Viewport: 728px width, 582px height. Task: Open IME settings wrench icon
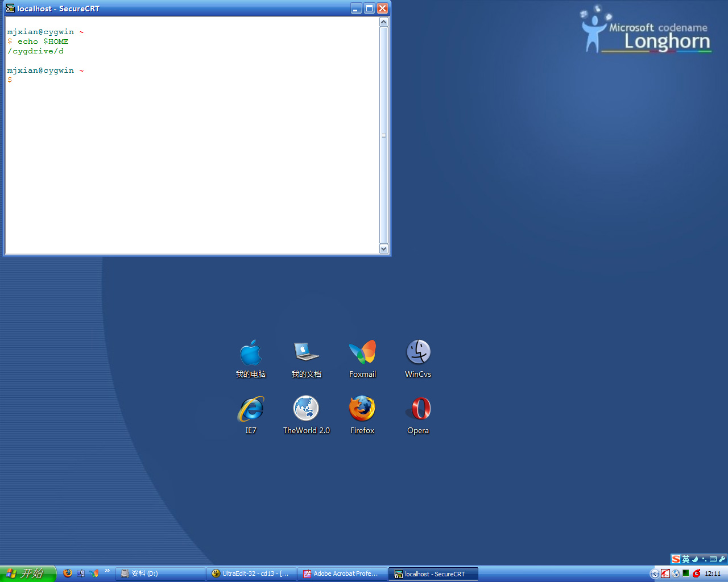click(722, 559)
